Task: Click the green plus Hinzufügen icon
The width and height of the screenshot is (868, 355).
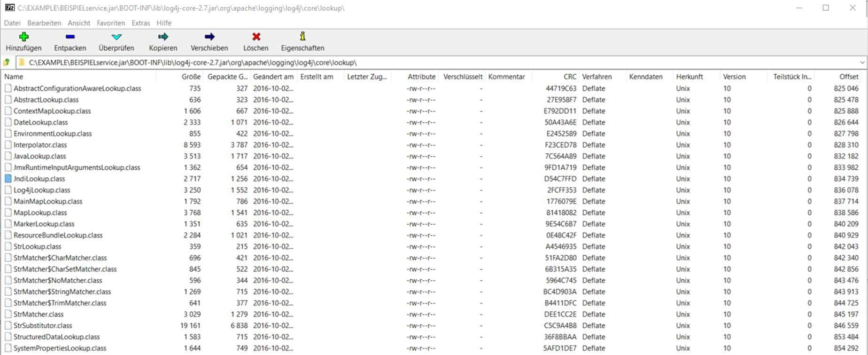Action: [23, 37]
